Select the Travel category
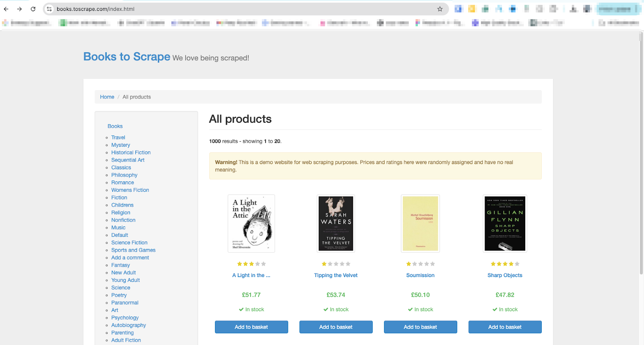Screen dimensions: 644x345 point(118,138)
